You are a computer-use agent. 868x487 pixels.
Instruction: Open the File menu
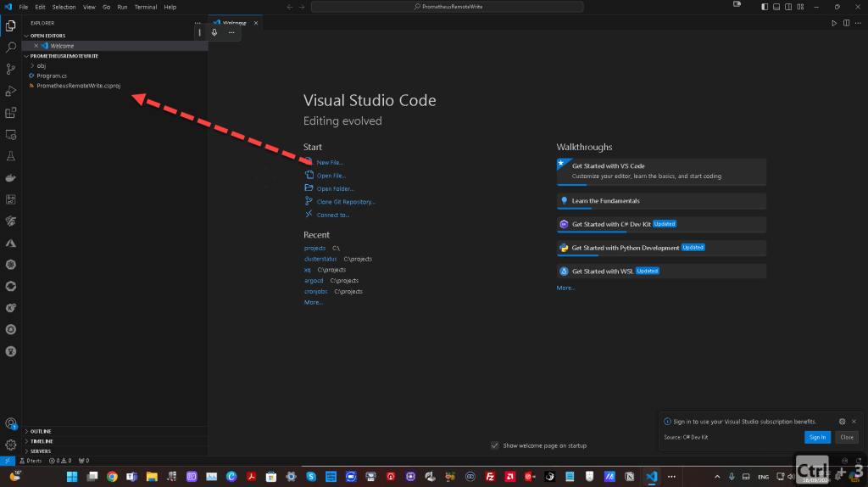coord(23,7)
